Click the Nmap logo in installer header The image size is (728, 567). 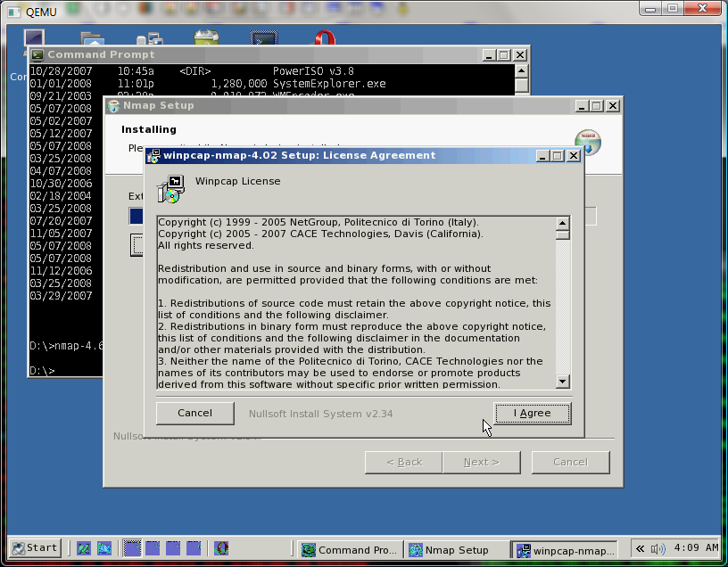(x=588, y=142)
